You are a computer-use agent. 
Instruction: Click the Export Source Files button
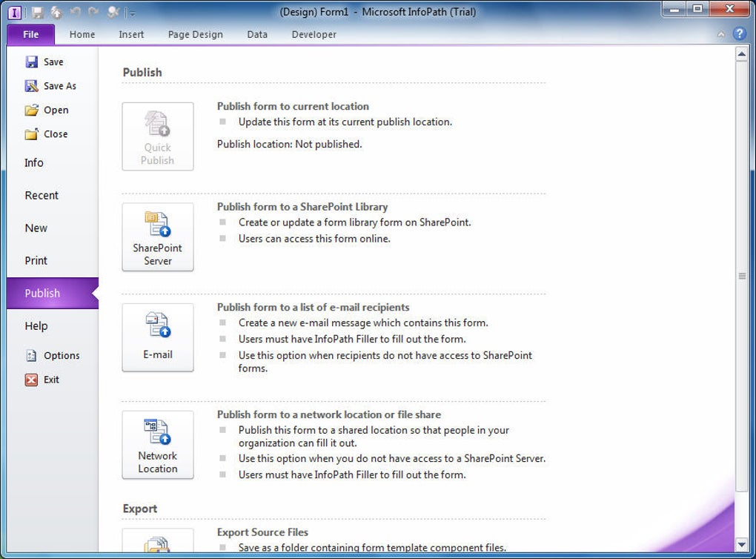(x=158, y=540)
